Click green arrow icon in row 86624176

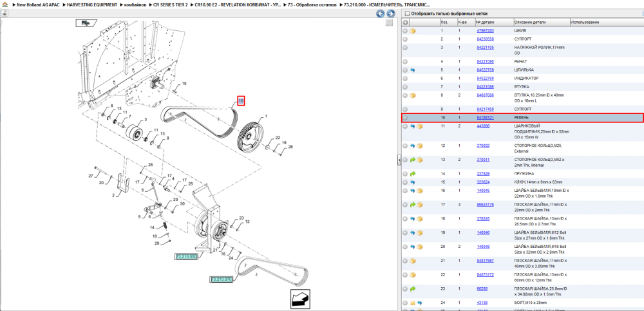pos(413,205)
